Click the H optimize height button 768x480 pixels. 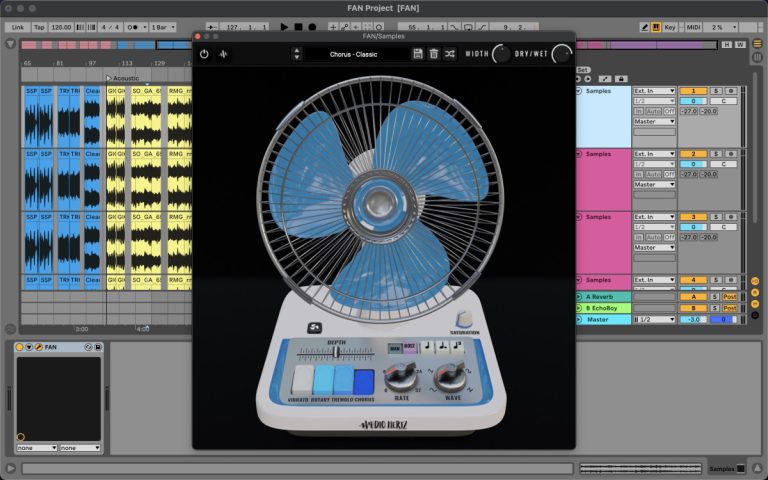point(727,45)
